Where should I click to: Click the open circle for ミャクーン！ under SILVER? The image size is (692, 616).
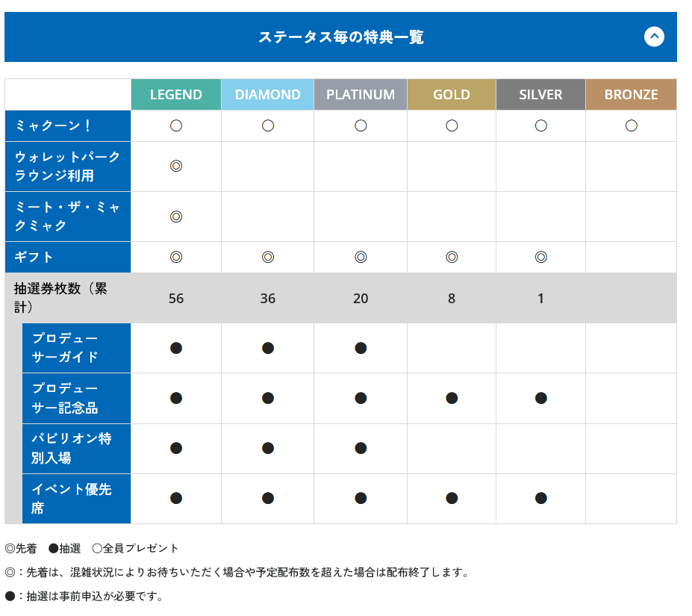pos(541,126)
